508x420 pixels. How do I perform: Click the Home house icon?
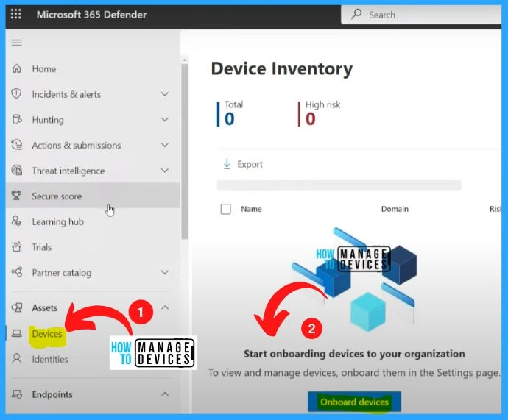pos(16,68)
